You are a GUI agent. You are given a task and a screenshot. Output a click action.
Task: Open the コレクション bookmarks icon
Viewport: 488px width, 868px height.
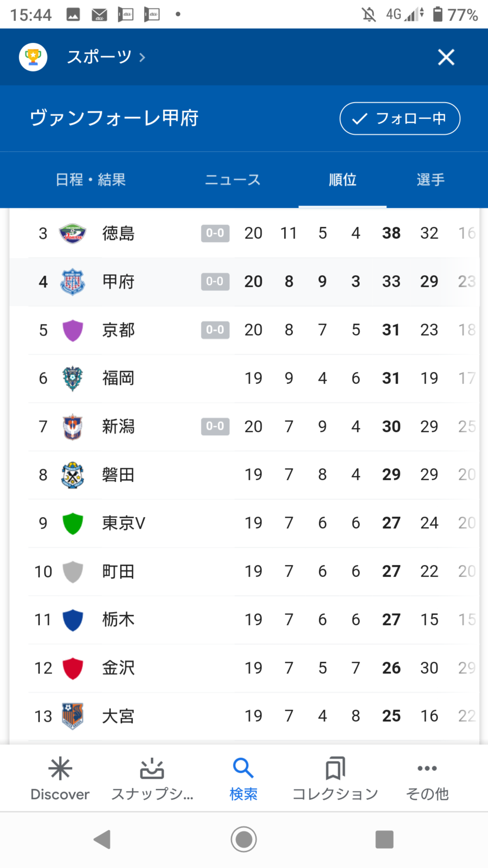click(x=335, y=769)
